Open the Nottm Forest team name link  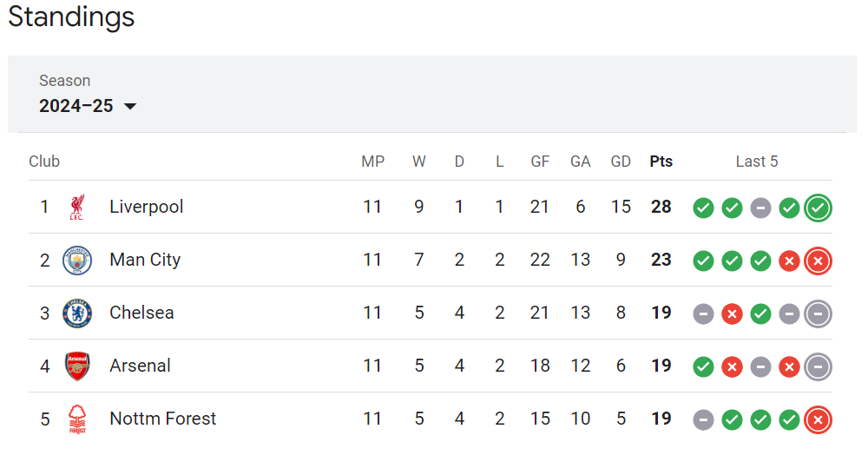tap(163, 419)
